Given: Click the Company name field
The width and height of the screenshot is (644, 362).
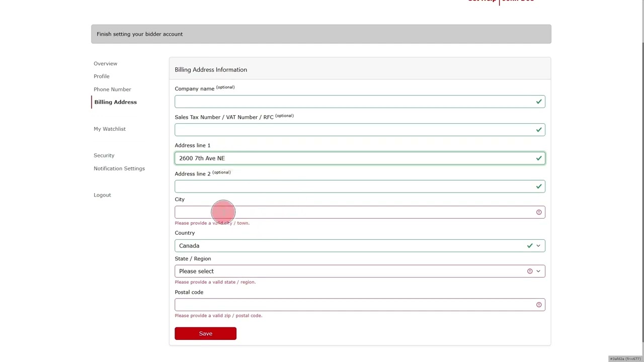Looking at the screenshot, I should click(360, 102).
